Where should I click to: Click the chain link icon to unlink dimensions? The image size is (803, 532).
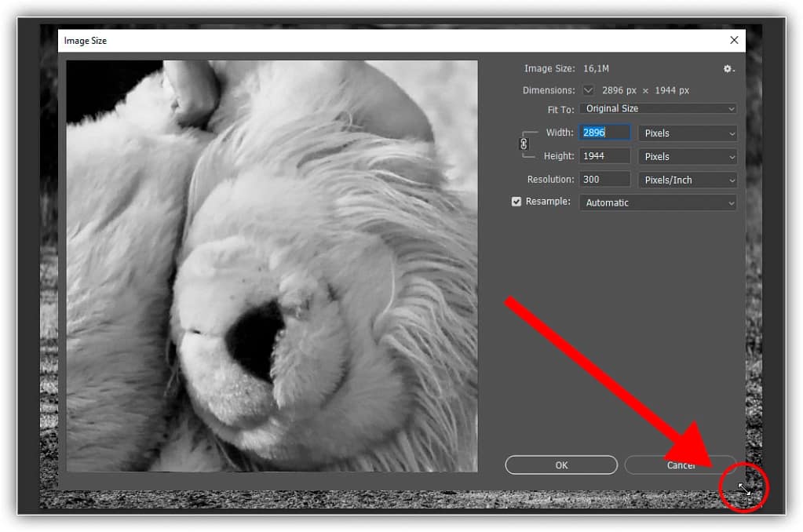tap(523, 144)
